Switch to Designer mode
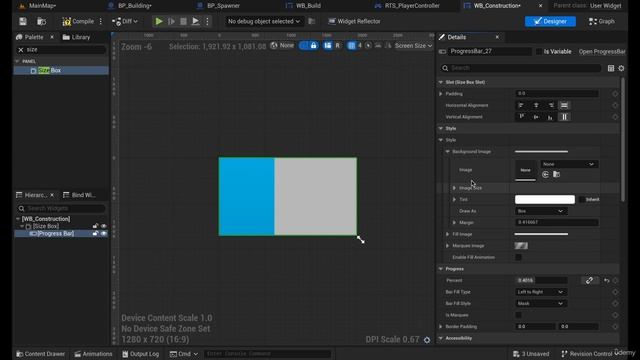 (x=550, y=21)
